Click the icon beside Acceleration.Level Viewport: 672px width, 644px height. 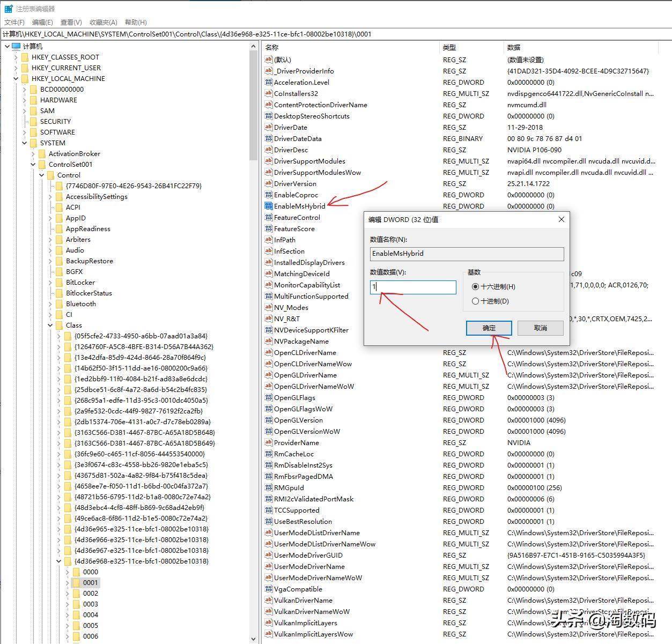(x=269, y=82)
